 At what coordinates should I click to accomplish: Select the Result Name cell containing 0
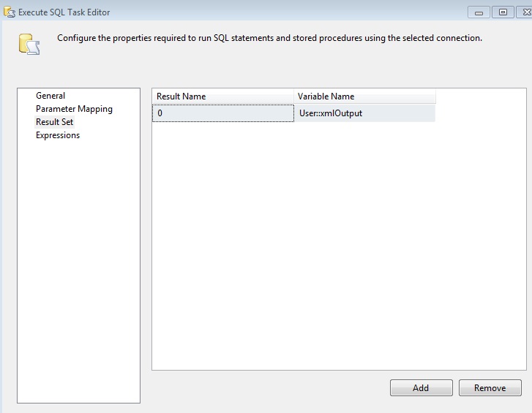coord(222,113)
